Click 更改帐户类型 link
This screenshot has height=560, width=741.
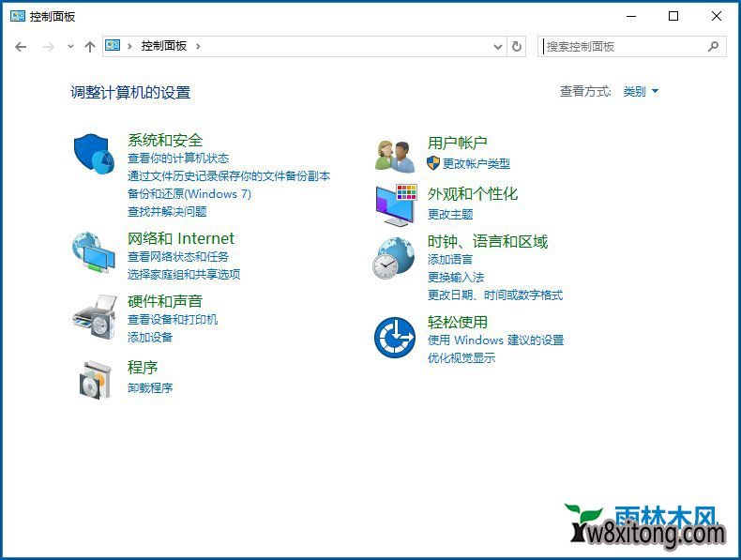[x=476, y=163]
